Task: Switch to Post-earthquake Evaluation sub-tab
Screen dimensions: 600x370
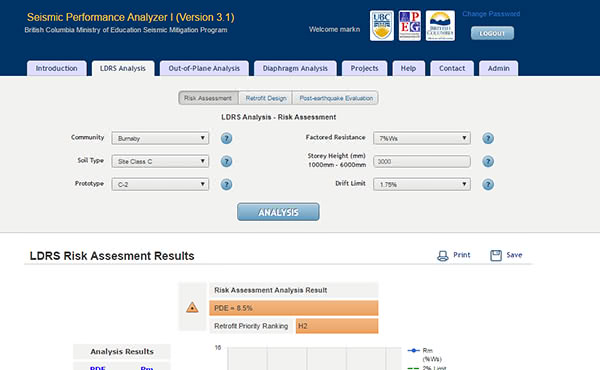Action: pos(336,98)
